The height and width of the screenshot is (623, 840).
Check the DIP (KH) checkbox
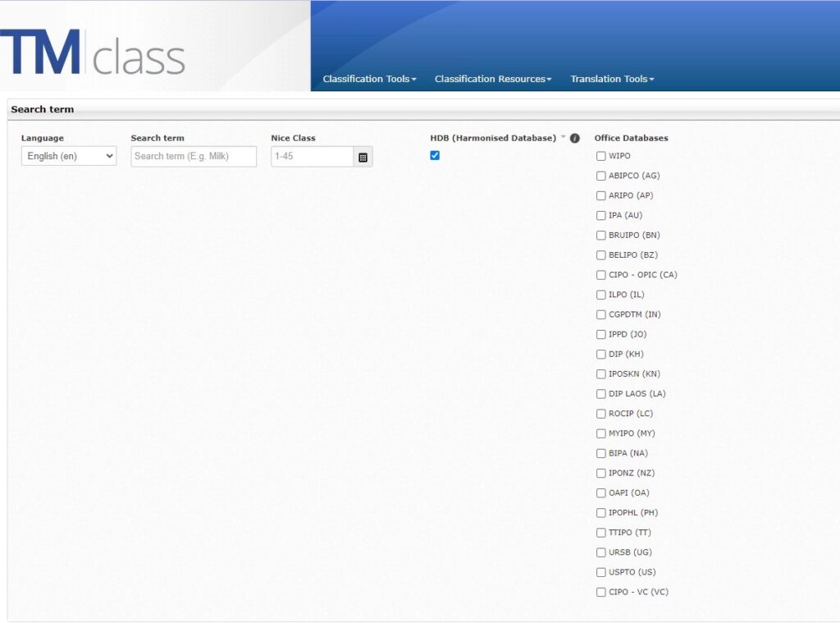pyautogui.click(x=601, y=355)
